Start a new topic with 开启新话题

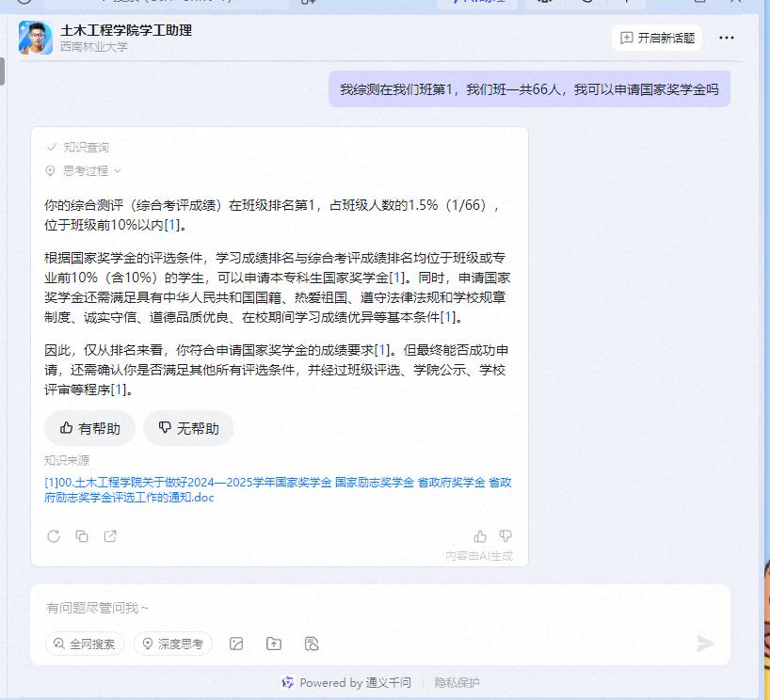coord(657,38)
